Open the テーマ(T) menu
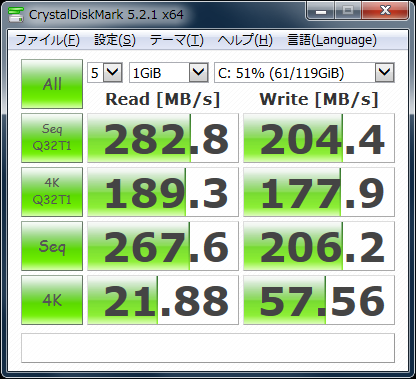The image size is (416, 379). click(176, 40)
